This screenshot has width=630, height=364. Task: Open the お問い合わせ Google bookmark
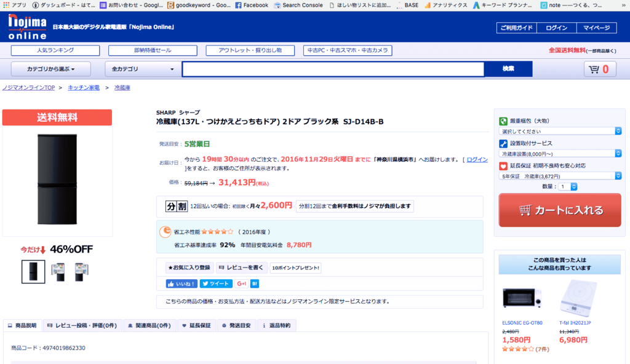[132, 5]
